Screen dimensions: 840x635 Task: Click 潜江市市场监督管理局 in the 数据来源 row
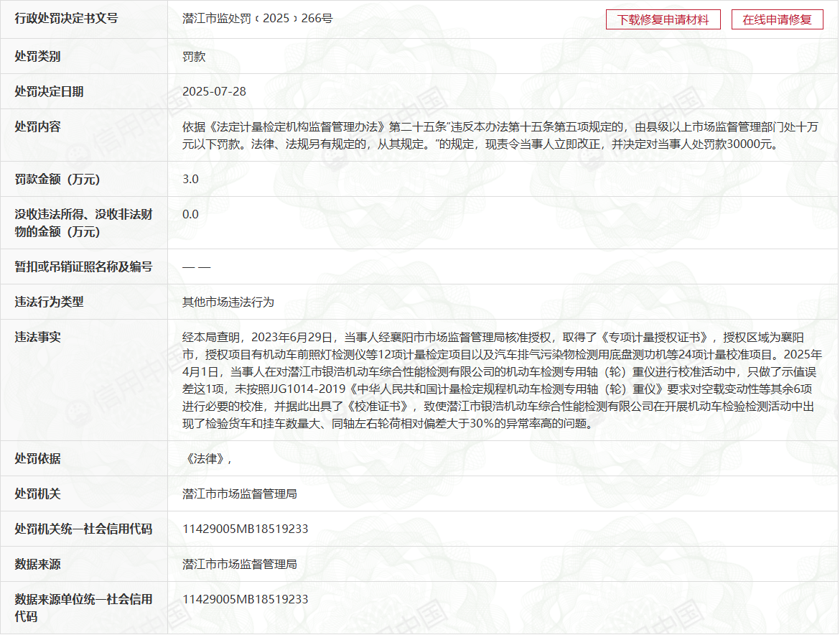point(240,564)
